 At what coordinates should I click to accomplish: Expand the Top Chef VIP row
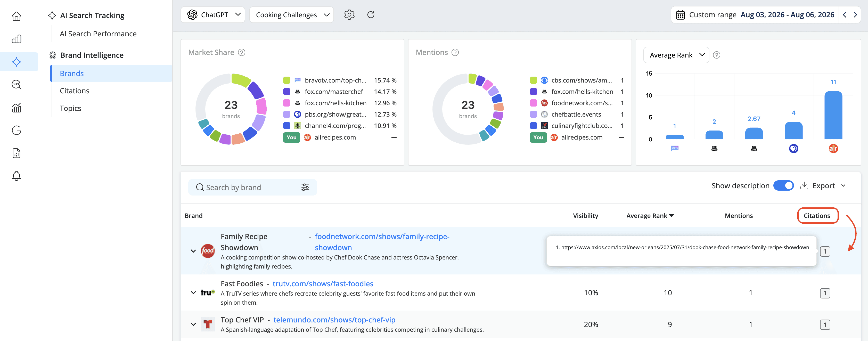[193, 324]
